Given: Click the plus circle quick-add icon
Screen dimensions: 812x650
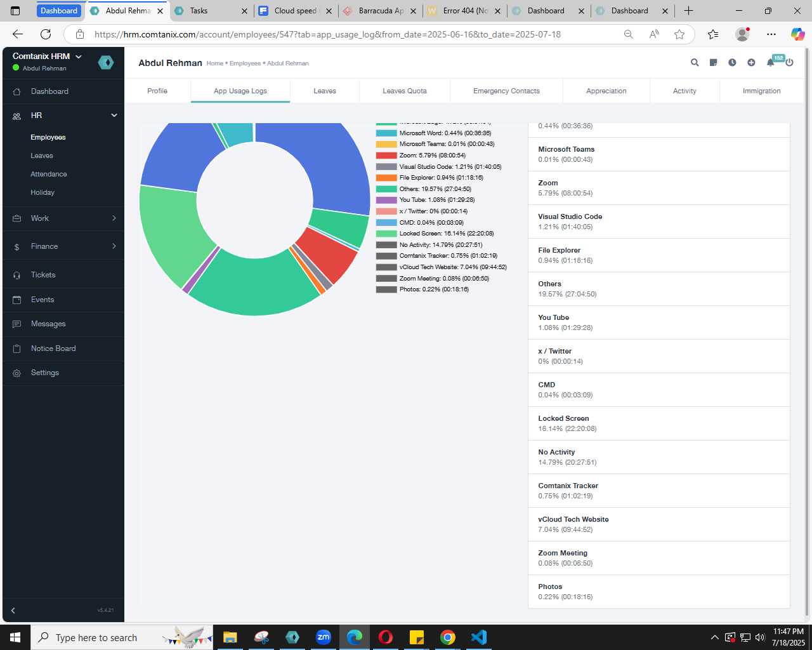Looking at the screenshot, I should (751, 62).
